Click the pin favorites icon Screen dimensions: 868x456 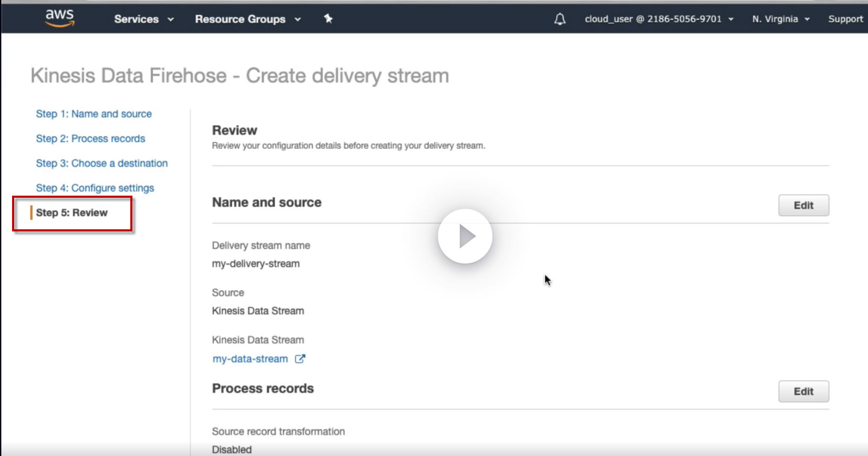(x=328, y=19)
